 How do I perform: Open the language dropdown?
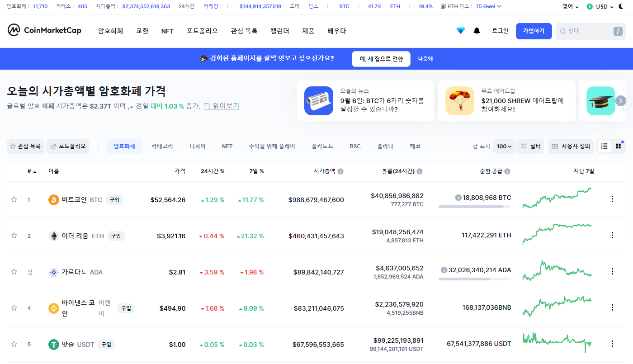tap(571, 6)
